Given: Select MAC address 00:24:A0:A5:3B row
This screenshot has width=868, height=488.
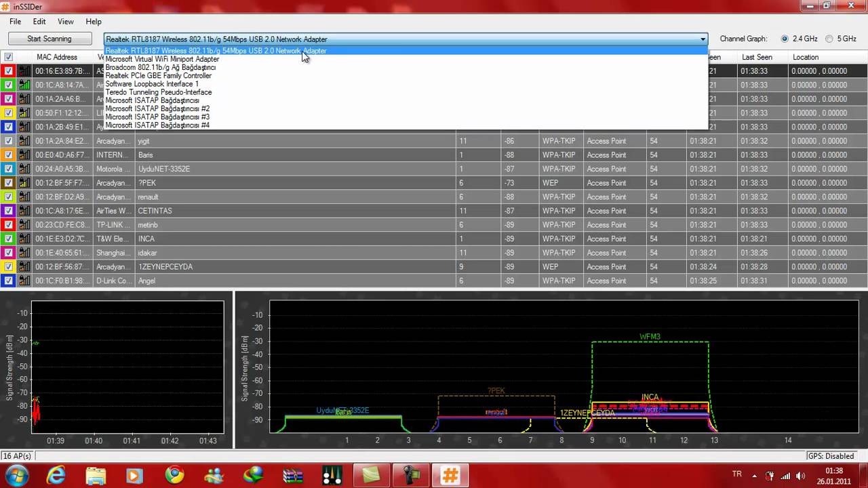Looking at the screenshot, I should coord(62,169).
